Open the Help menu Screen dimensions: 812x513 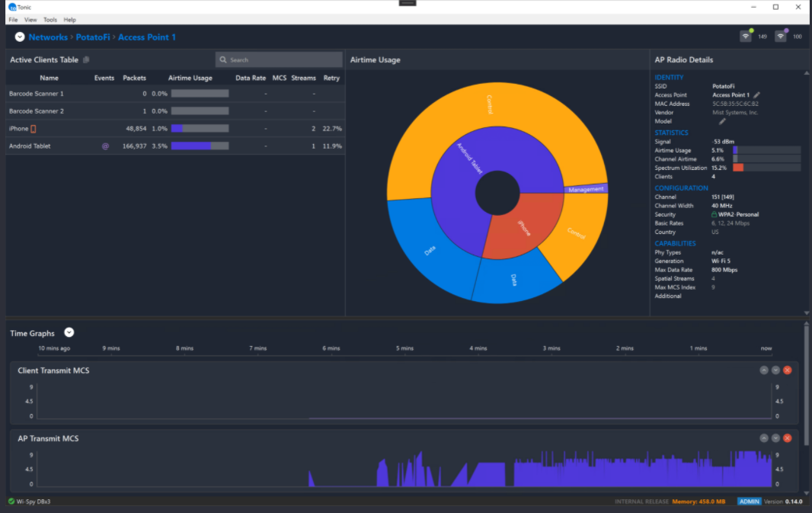click(x=70, y=20)
